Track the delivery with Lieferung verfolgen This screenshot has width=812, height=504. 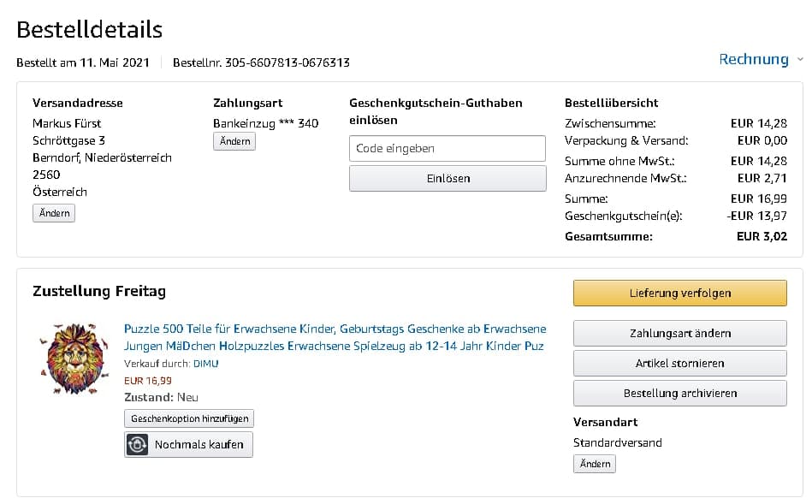679,293
